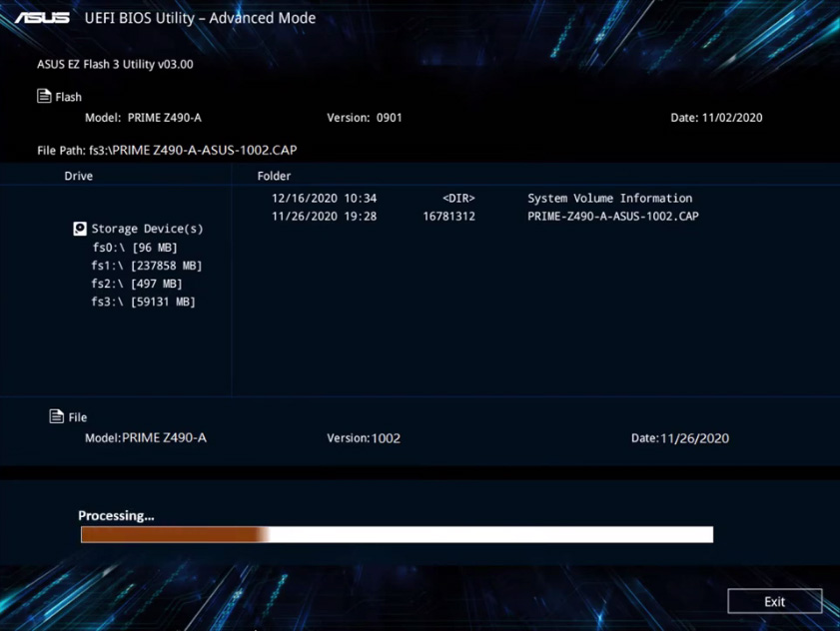Click the ASUS logo
Screen dimensions: 840x631
click(42, 18)
